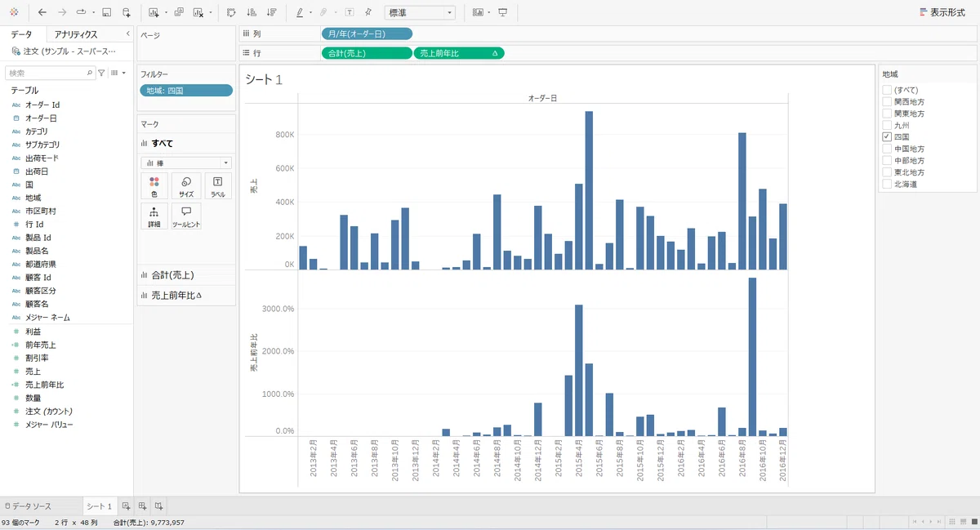Viewport: 980px width, 530px height.
Task: Open the 棒 mark type dropdown
Action: 186,163
